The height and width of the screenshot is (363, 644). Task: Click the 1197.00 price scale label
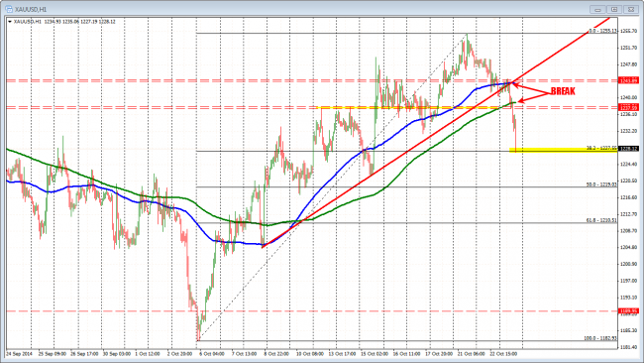(629, 281)
